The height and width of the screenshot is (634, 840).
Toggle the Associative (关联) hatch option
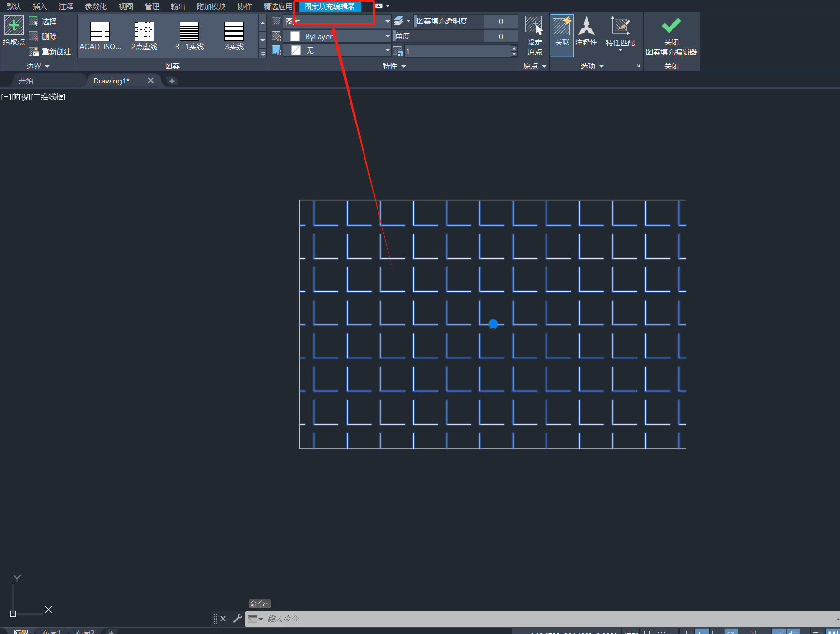[561, 27]
